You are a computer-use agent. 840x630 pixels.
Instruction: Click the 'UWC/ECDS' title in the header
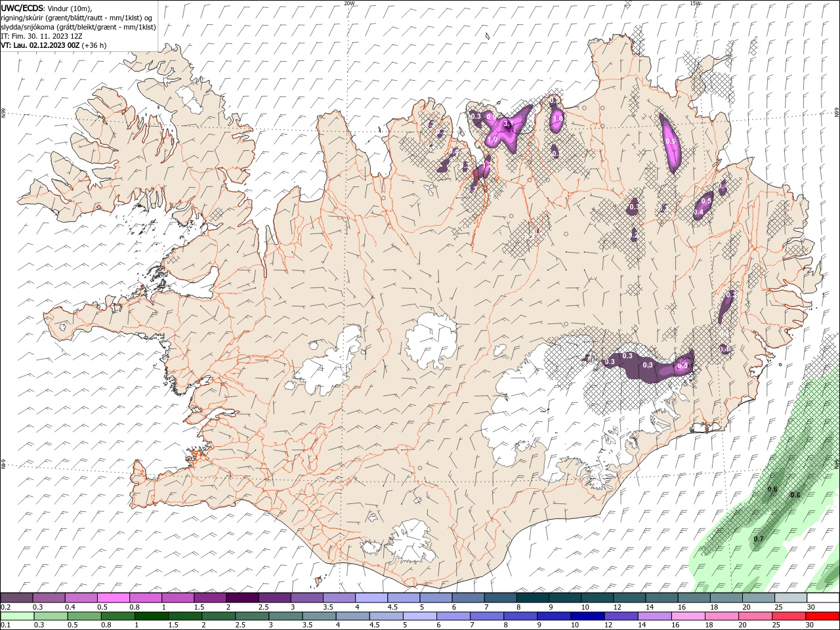(22, 8)
